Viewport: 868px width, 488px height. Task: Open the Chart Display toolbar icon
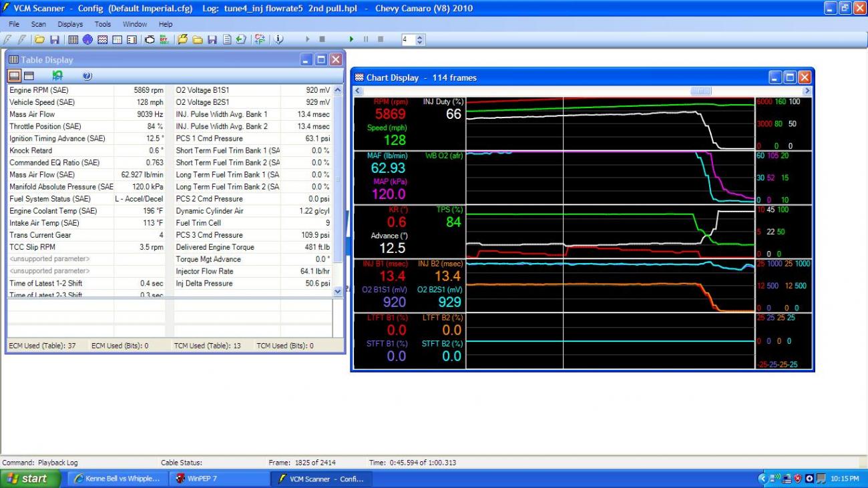(x=102, y=39)
